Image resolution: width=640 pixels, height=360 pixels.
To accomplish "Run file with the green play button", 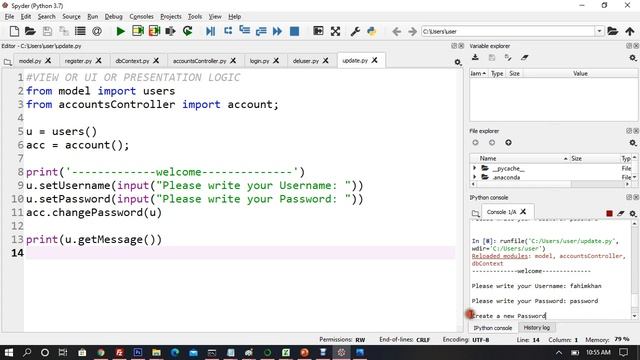I will point(120,31).
